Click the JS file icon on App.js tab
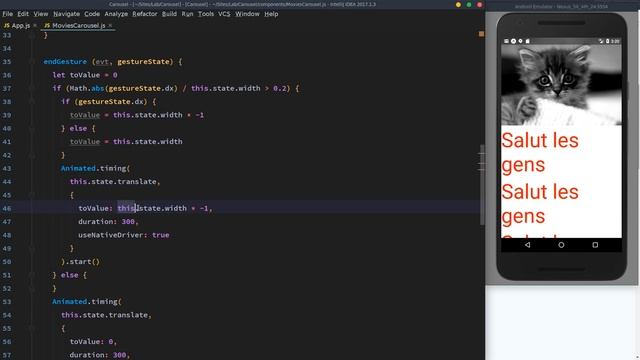 pos(7,25)
